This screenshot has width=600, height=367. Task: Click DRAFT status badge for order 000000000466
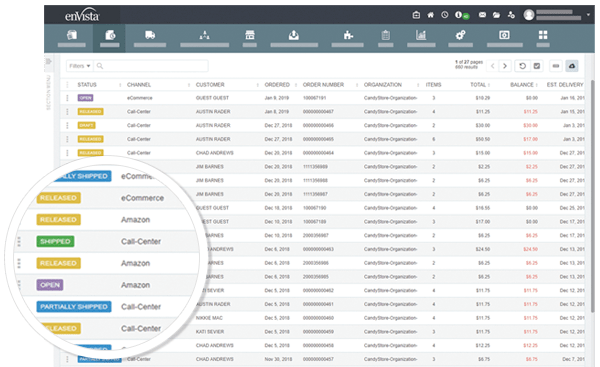(x=86, y=126)
